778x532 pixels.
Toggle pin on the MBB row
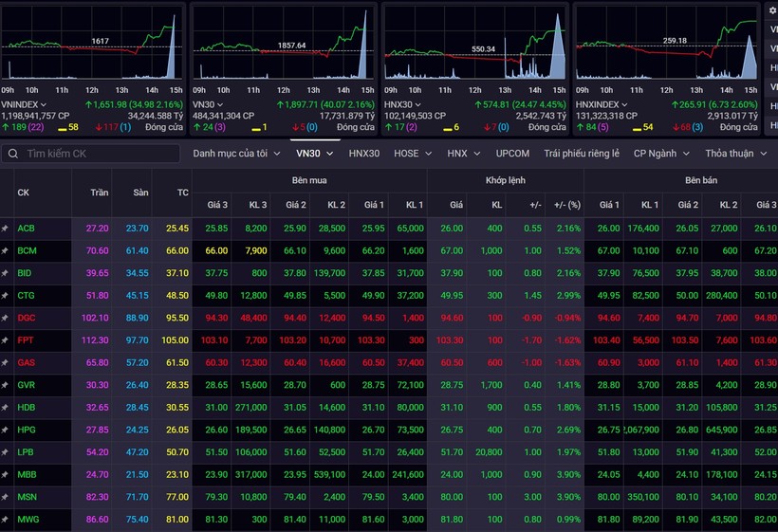[5, 475]
